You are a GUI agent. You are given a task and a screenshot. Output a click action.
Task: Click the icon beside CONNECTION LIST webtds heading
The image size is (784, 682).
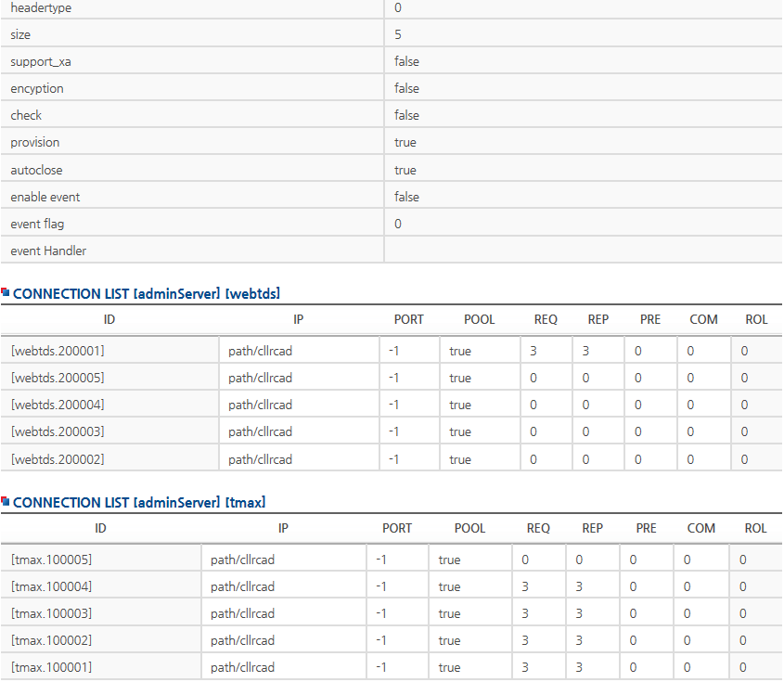coord(6,292)
